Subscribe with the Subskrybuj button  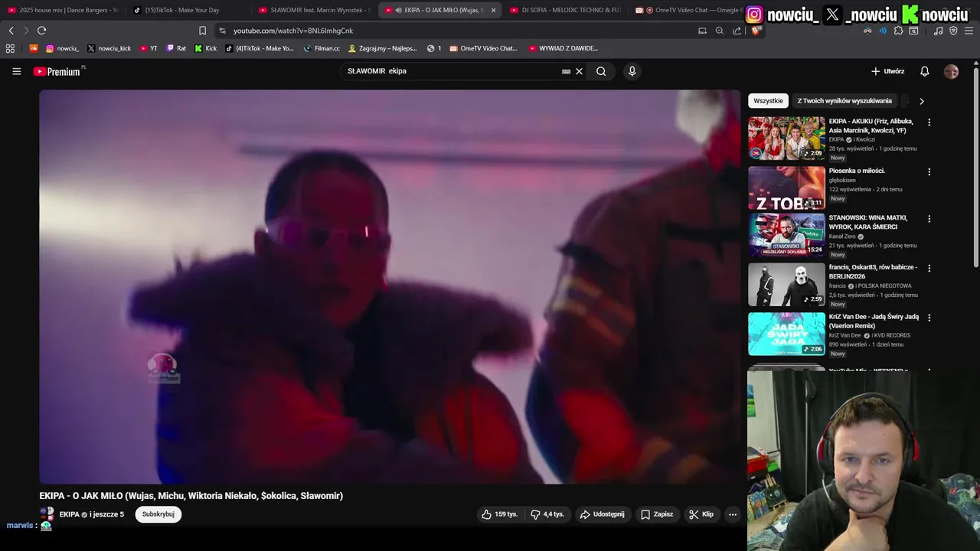click(x=158, y=514)
